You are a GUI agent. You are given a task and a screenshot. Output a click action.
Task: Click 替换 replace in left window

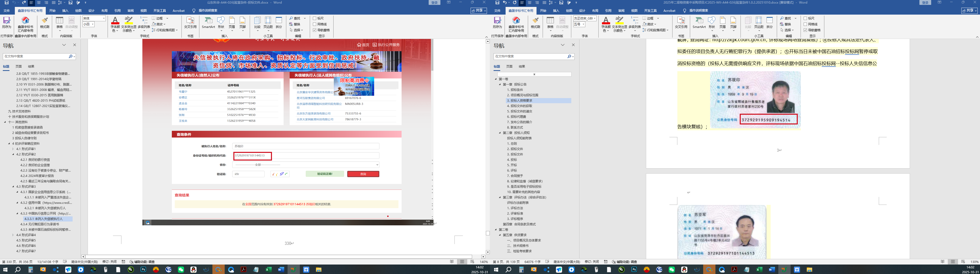click(295, 24)
